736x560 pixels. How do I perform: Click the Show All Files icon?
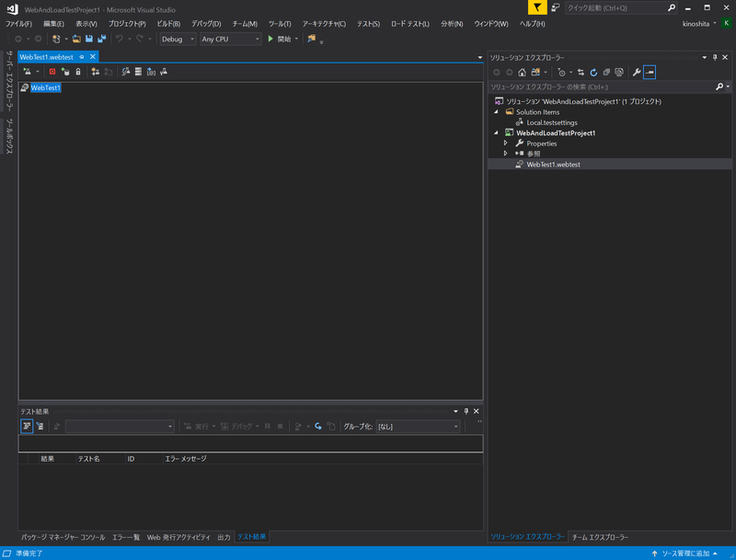tap(619, 73)
